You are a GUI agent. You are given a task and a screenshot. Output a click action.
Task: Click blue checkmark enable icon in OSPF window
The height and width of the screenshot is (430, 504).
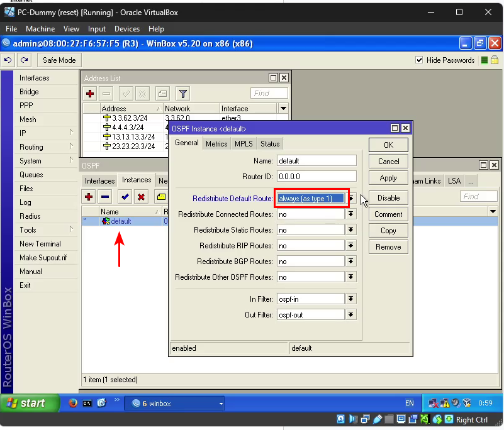pos(125,197)
